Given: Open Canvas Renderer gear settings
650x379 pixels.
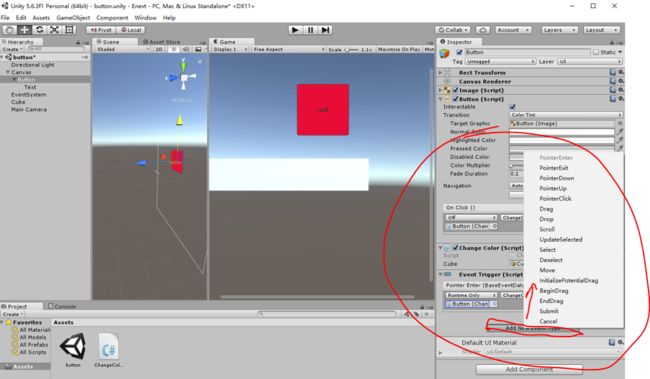Looking at the screenshot, I should (x=621, y=81).
